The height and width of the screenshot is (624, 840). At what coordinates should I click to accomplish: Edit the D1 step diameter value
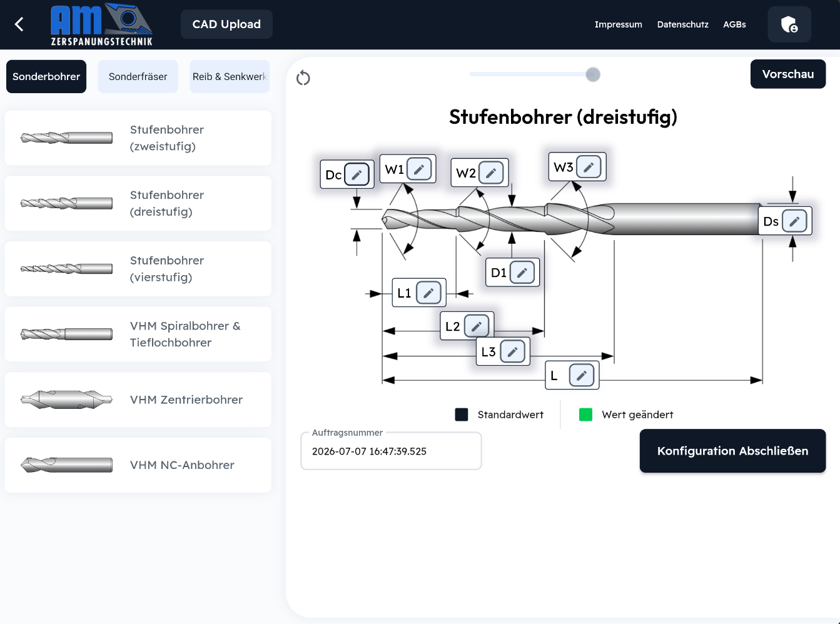coord(522,272)
